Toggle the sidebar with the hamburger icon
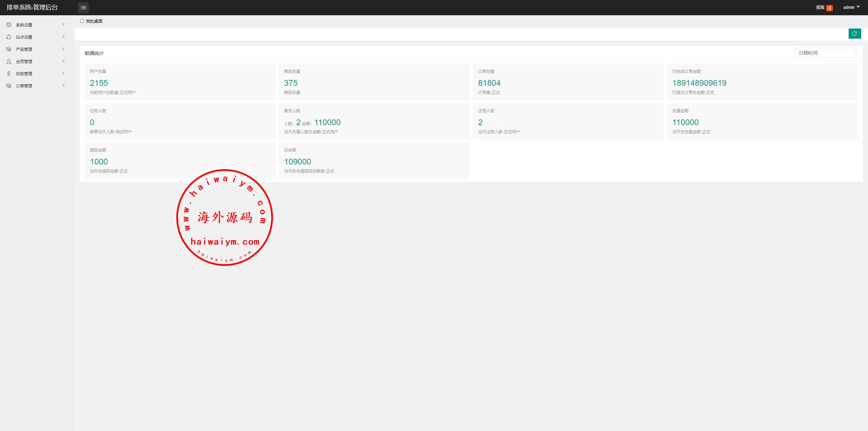The width and height of the screenshot is (868, 431). tap(83, 7)
